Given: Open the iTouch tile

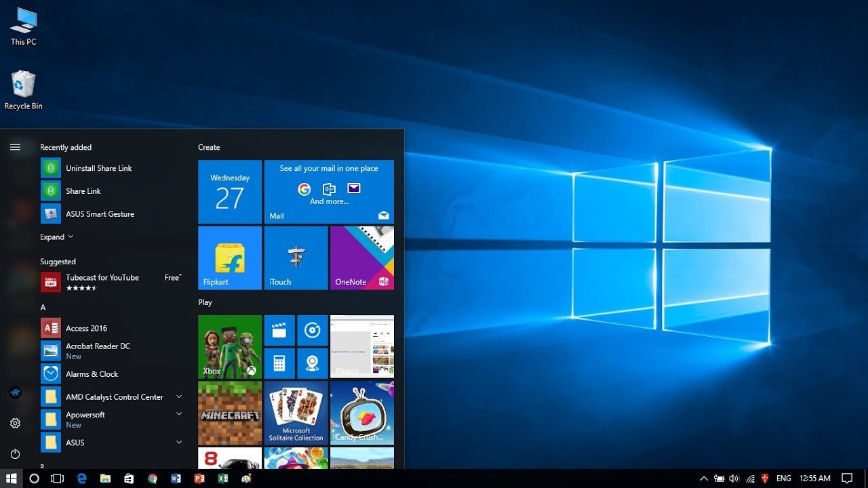Looking at the screenshot, I should click(x=296, y=258).
